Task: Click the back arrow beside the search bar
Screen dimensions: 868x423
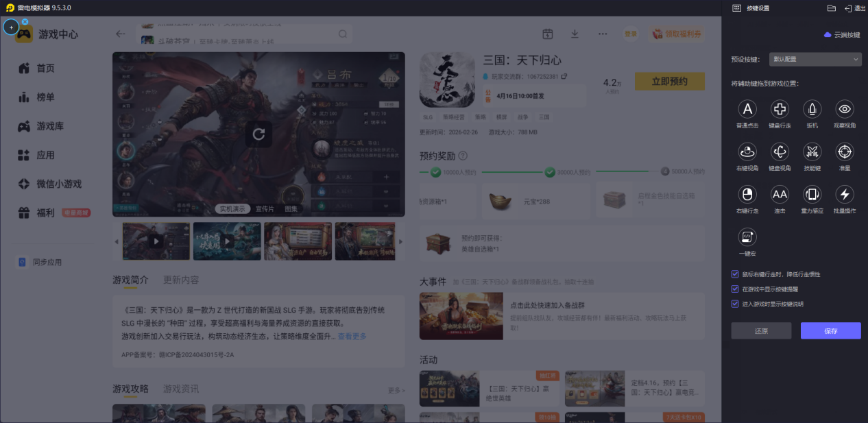Action: point(121,34)
